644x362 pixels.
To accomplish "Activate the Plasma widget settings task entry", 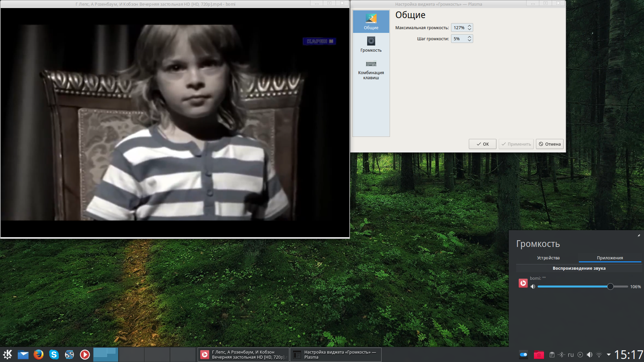I will tap(336, 355).
